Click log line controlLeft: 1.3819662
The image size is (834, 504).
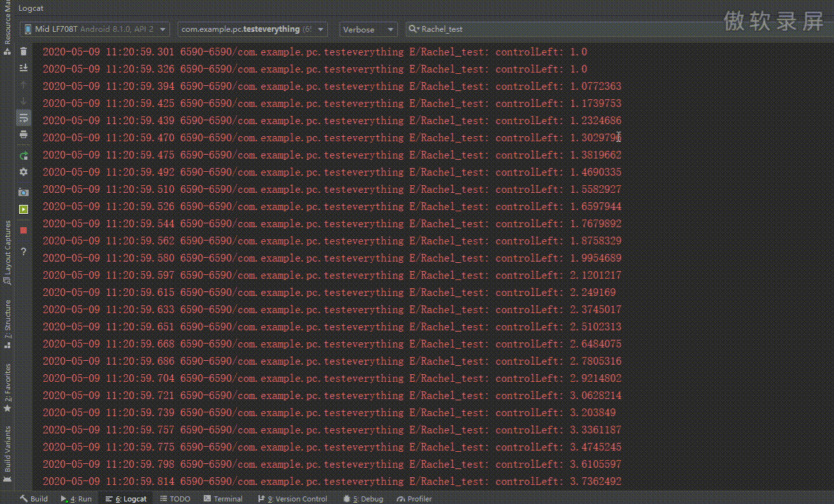[332, 155]
